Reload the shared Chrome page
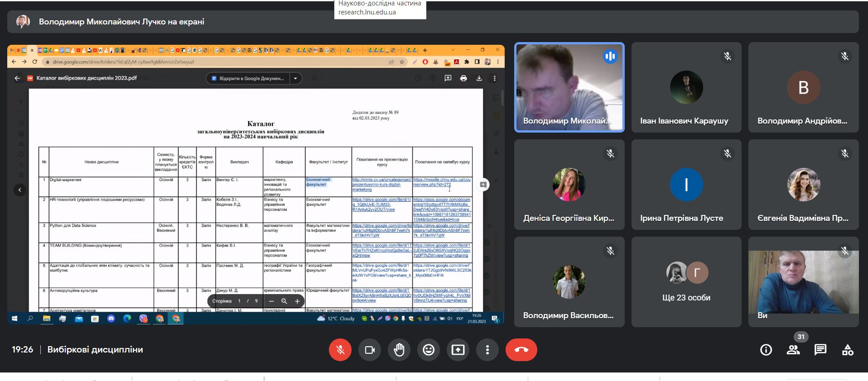 click(x=35, y=62)
